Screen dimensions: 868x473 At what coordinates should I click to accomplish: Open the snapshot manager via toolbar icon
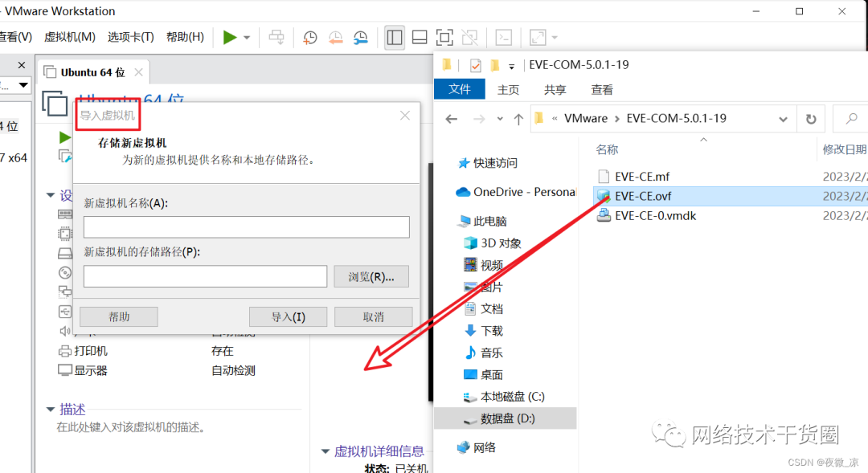pyautogui.click(x=361, y=37)
